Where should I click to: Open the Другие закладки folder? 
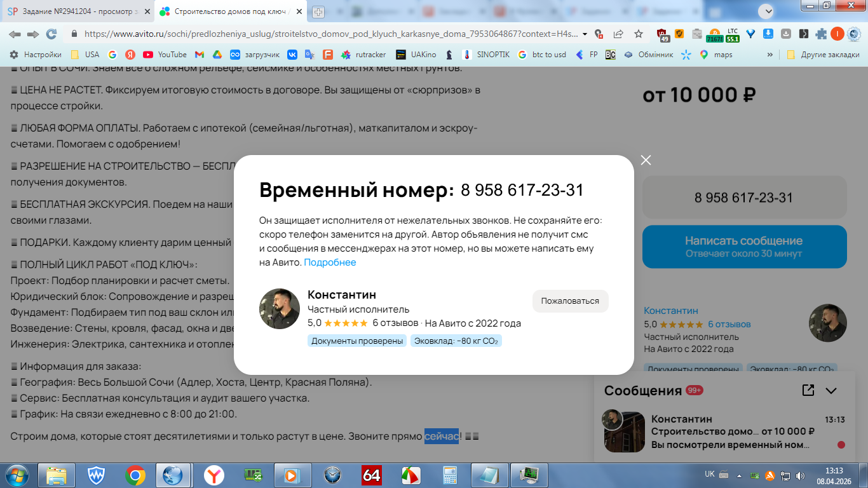tap(823, 55)
